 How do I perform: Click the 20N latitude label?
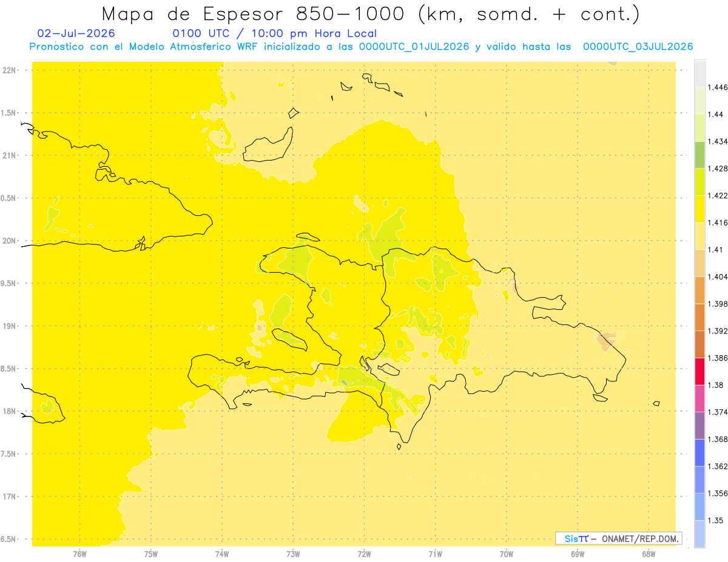click(10, 241)
